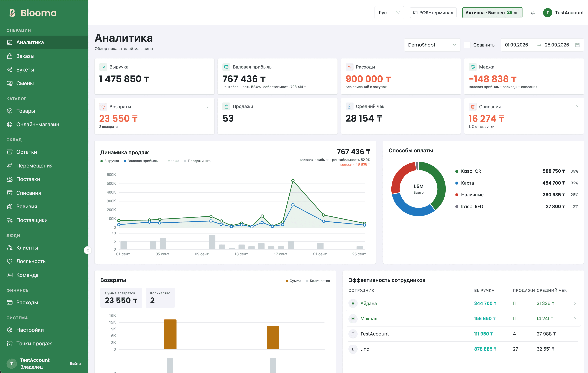This screenshot has height=373, width=588.
Task: Click the Айдана employee avatar
Action: pyautogui.click(x=353, y=303)
